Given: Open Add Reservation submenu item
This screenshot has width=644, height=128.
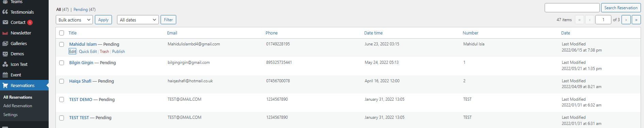Looking at the screenshot, I should click(18, 106).
